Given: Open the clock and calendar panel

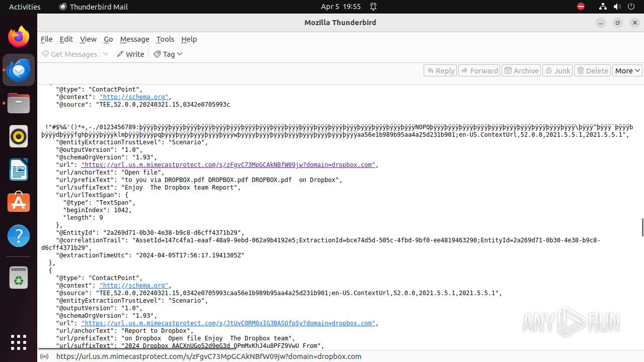Looking at the screenshot, I should (341, 7).
